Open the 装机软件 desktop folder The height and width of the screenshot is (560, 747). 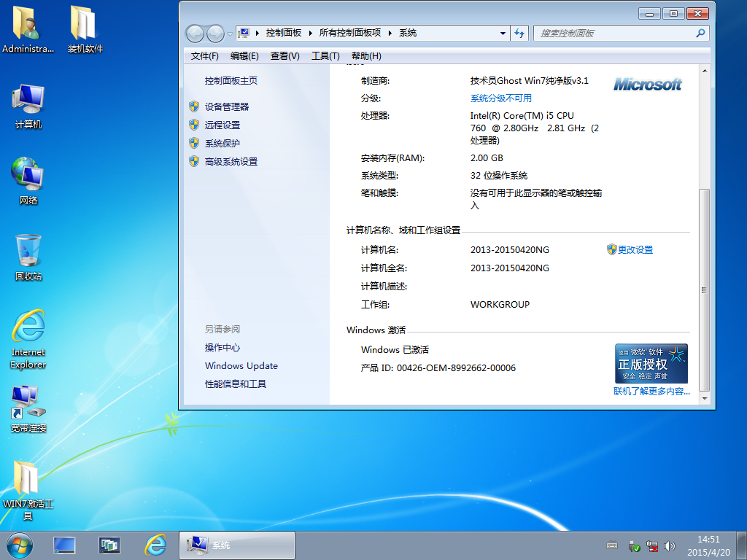coord(85,28)
